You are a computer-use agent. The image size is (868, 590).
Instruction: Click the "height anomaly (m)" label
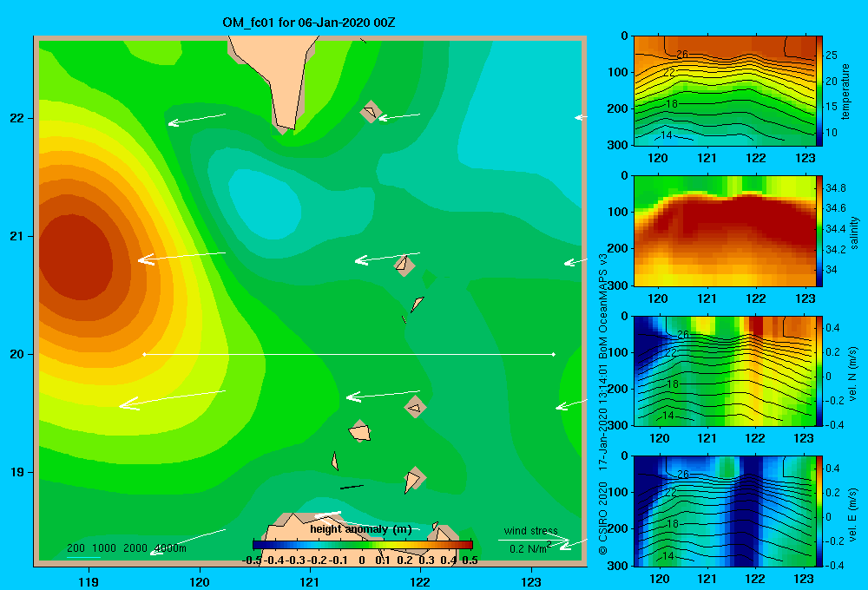(361, 529)
